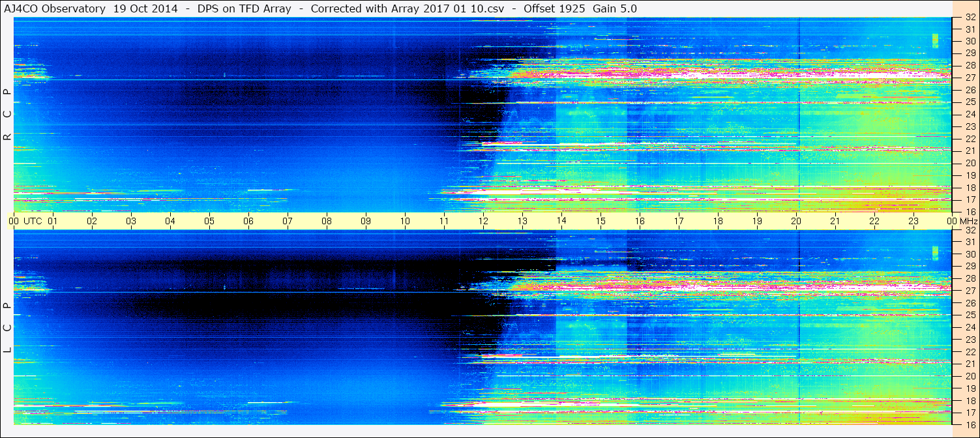Image resolution: width=980 pixels, height=438 pixels.
Task: Select the 23 hour marker on time axis
Action: tap(913, 221)
